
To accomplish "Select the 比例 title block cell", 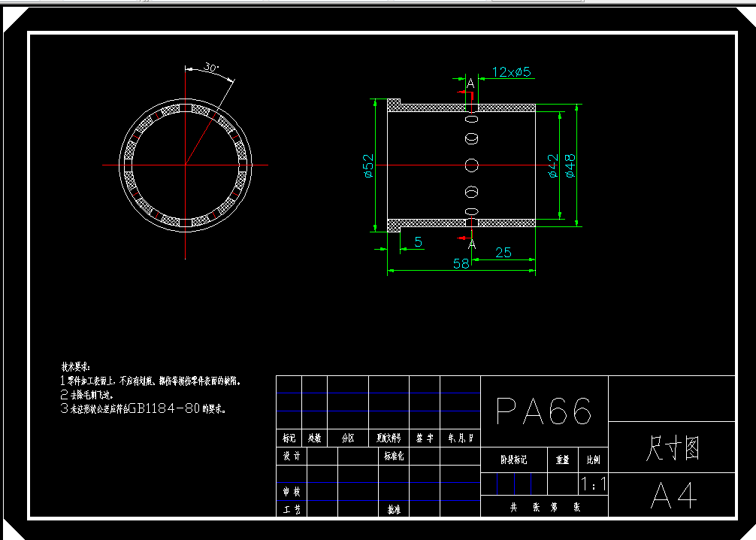I will tap(593, 460).
